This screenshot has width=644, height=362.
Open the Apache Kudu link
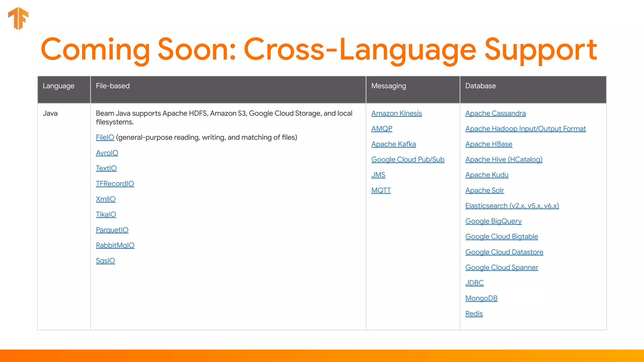tap(487, 175)
